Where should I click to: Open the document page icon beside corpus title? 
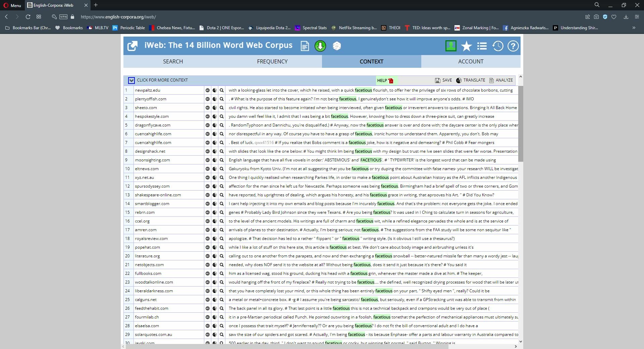pos(305,46)
